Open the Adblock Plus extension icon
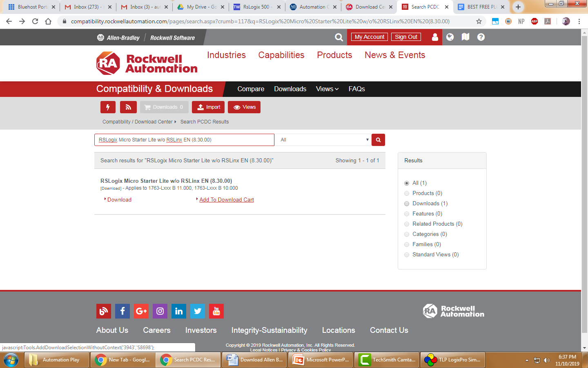 click(535, 21)
